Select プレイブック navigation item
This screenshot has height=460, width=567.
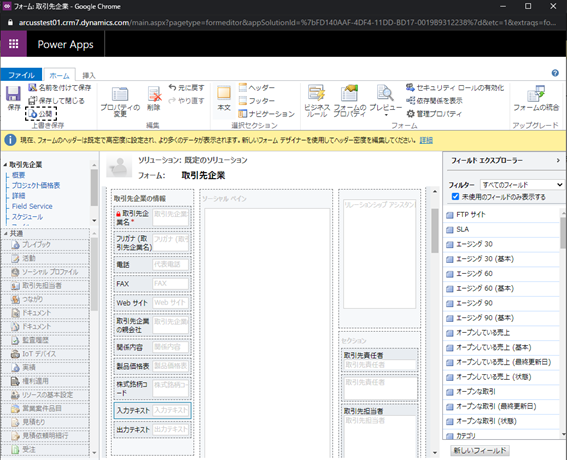[45, 245]
